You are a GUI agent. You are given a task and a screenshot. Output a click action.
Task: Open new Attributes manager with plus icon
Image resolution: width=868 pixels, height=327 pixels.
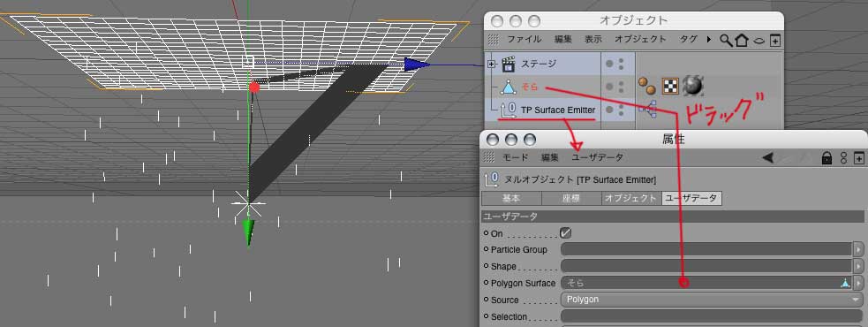pos(858,158)
